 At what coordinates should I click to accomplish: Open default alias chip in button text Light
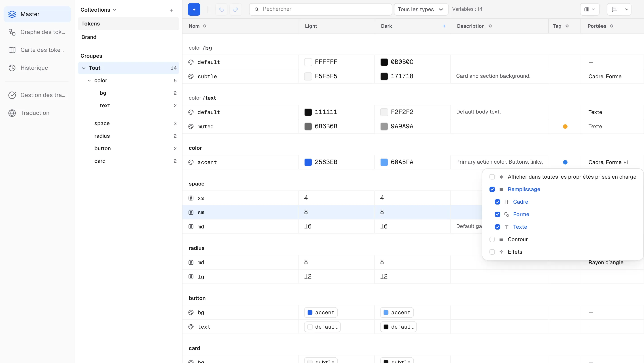coord(322,327)
